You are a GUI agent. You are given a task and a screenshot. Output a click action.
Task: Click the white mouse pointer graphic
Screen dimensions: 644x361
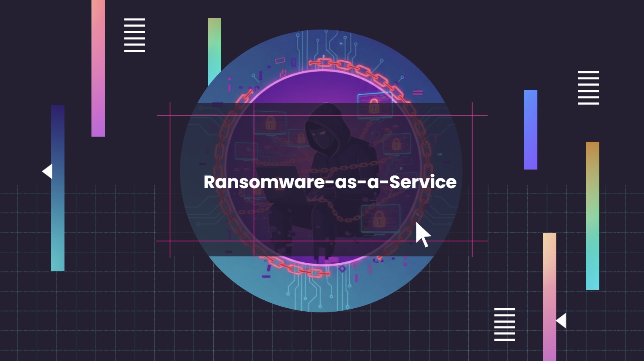pos(422,234)
